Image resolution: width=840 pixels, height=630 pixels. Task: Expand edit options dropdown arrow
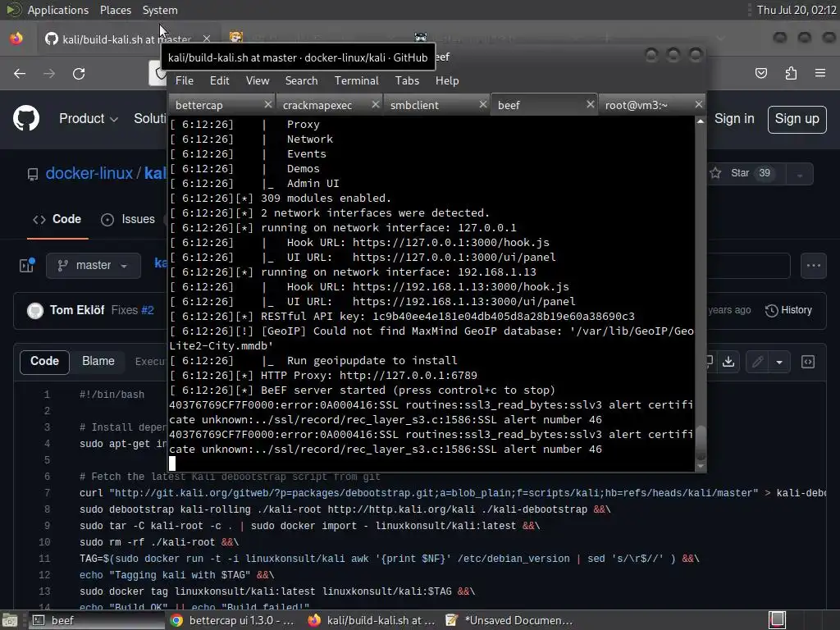pos(779,362)
